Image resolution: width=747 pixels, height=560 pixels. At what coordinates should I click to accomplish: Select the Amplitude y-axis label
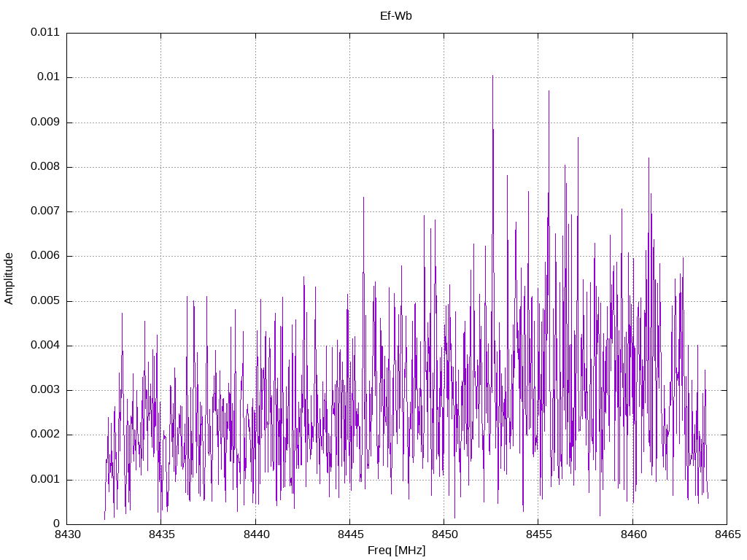[9, 279]
